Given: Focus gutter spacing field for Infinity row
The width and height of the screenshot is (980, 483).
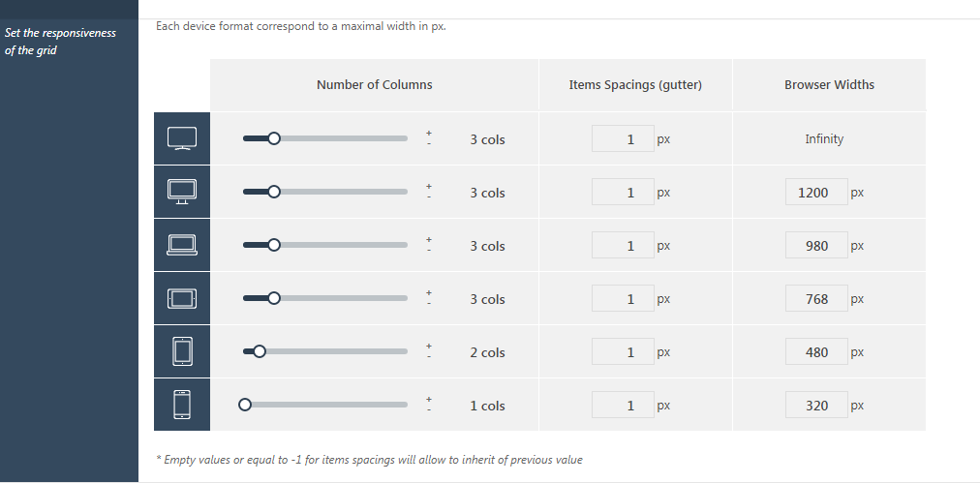Looking at the screenshot, I should [623, 138].
